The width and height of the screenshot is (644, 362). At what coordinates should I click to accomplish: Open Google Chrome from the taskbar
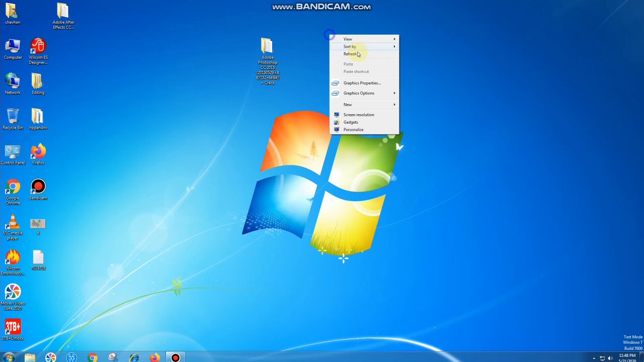point(92,357)
